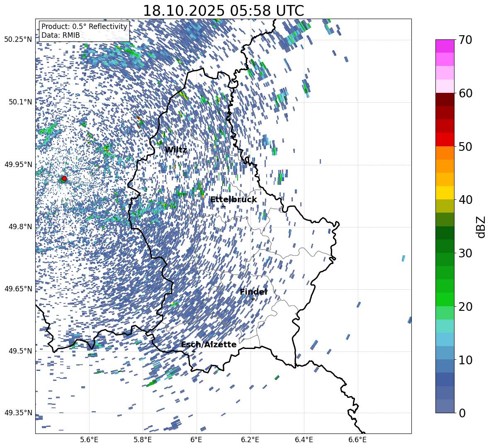This screenshot has height=448, width=491.
Task: Click the Wiltz location cross marker
Action: [x=178, y=157]
